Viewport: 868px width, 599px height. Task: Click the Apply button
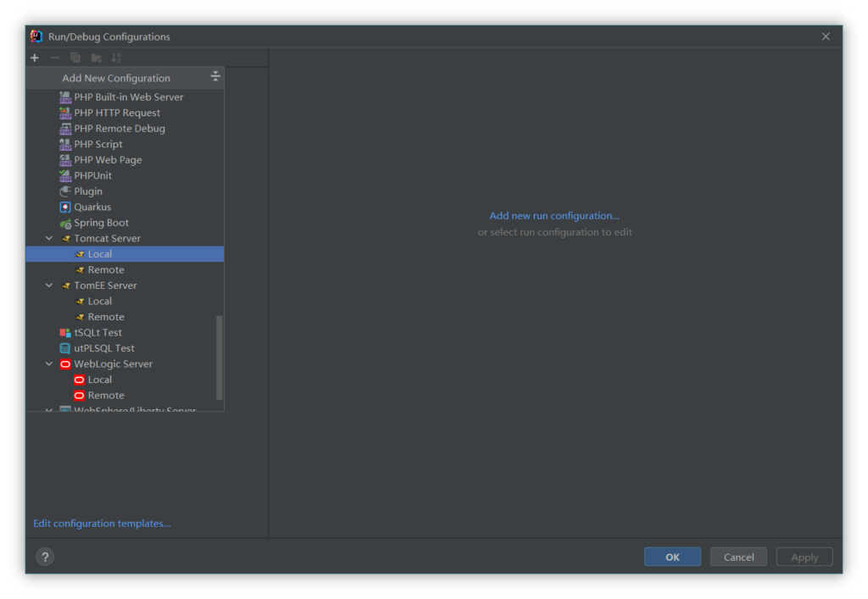[804, 557]
